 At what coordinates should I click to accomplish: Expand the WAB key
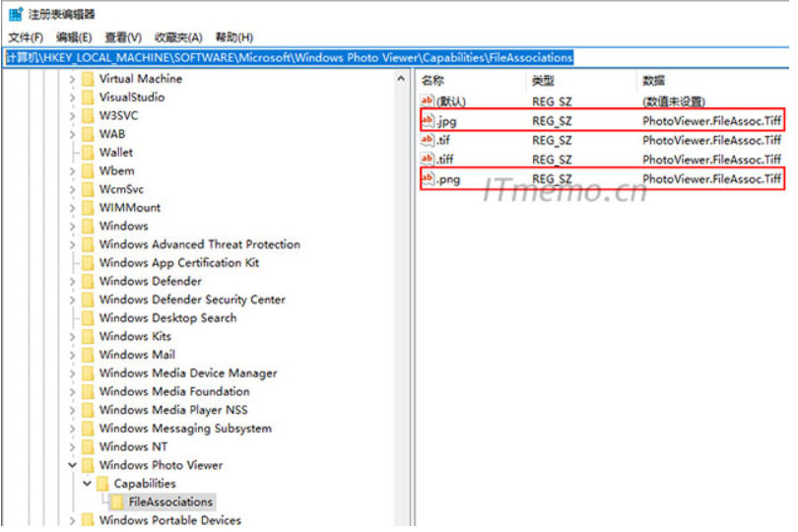[72, 134]
